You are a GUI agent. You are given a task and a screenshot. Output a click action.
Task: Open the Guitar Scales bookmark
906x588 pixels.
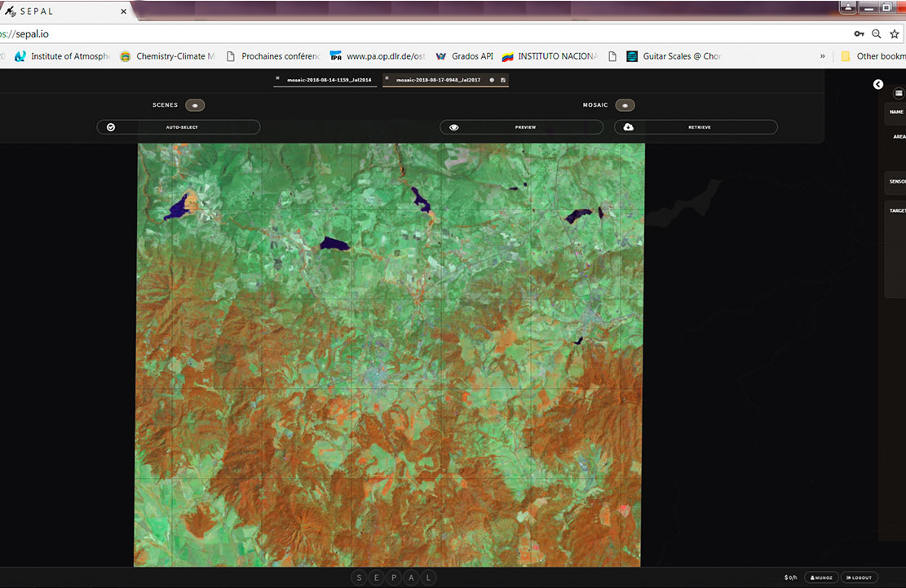point(674,56)
